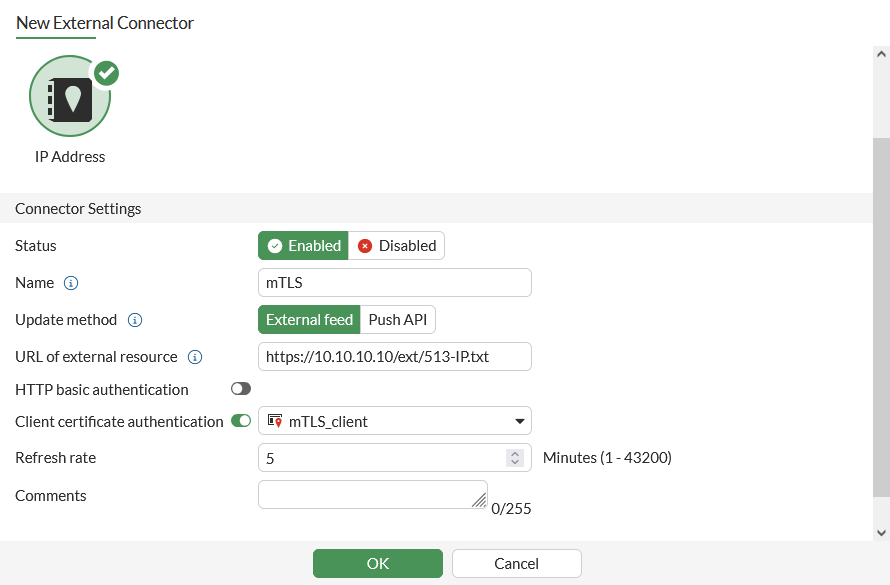This screenshot has height=585, width=890.
Task: Click the Comments text area
Action: pos(370,494)
